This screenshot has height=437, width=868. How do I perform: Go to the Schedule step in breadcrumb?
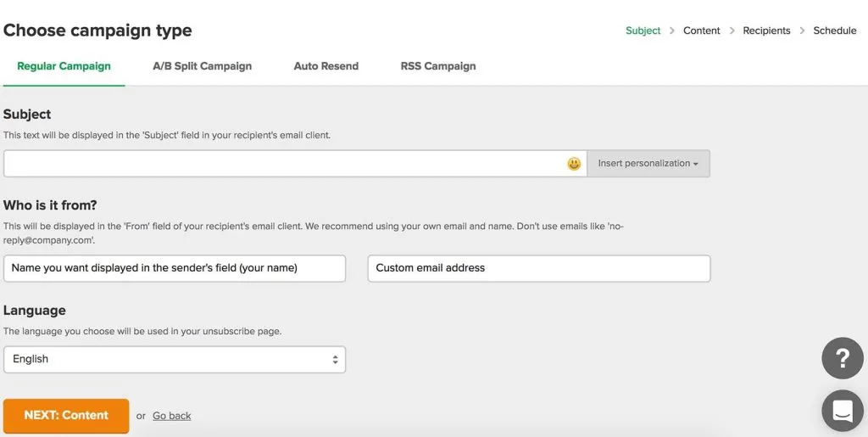click(834, 31)
